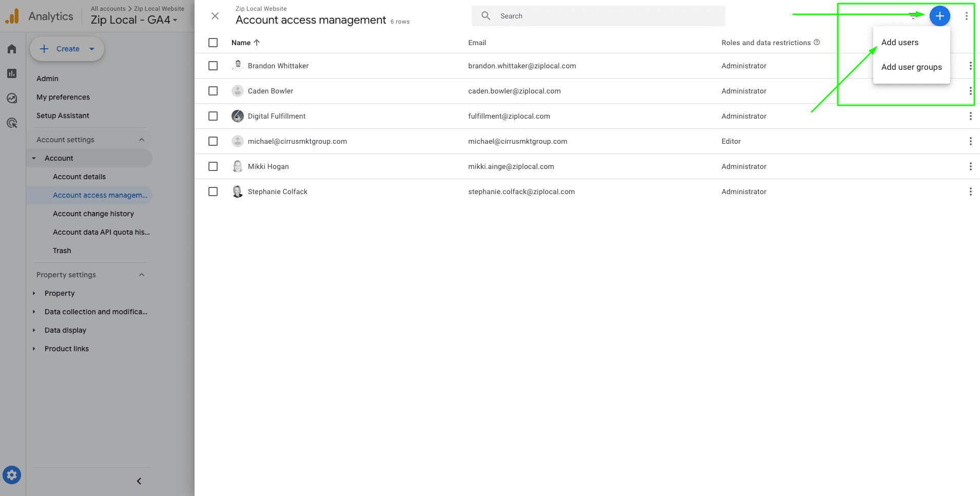Click the Roles and data restrictions help icon

point(817,42)
